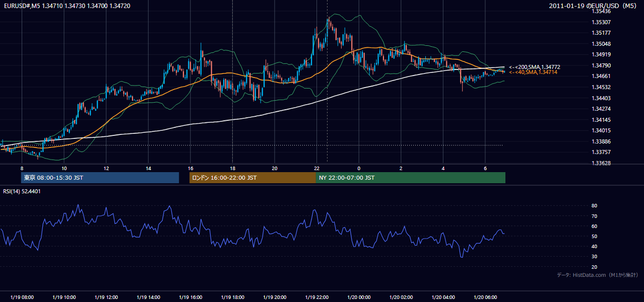This screenshot has height=302, width=644.
Task: Click price axis value 1.34661
Action: [x=601, y=77]
